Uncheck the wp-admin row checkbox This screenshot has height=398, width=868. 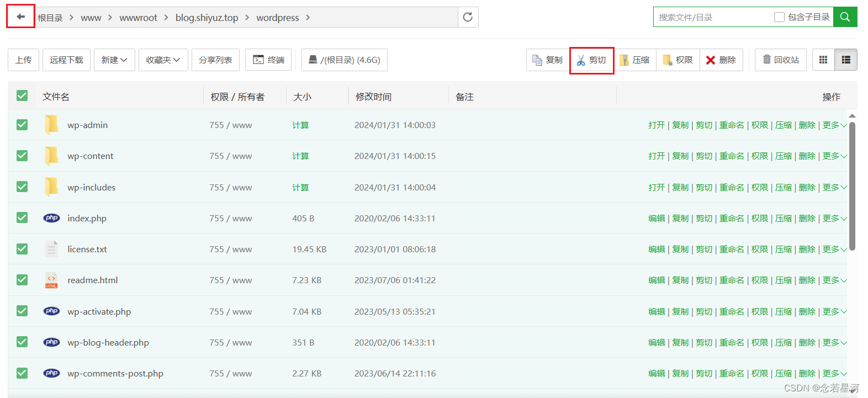coord(22,125)
